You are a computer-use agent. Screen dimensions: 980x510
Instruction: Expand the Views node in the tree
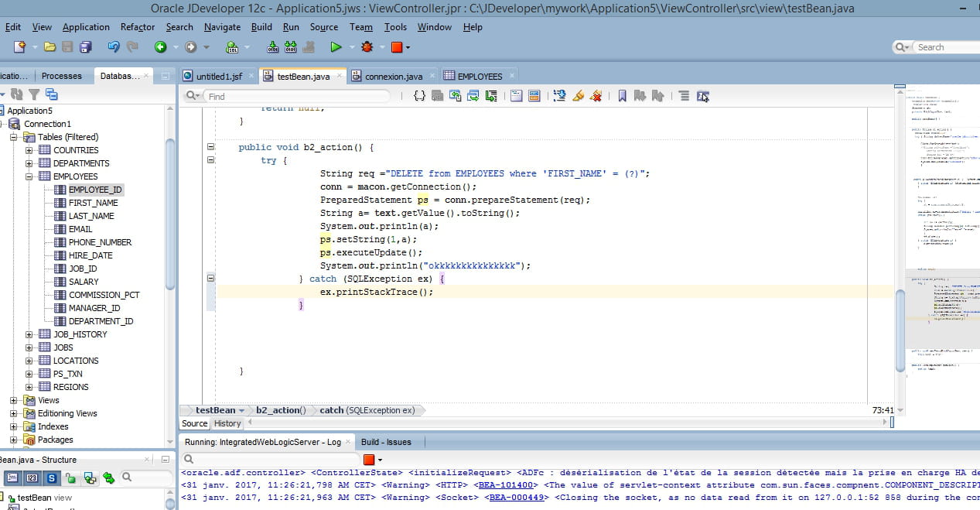coord(14,400)
